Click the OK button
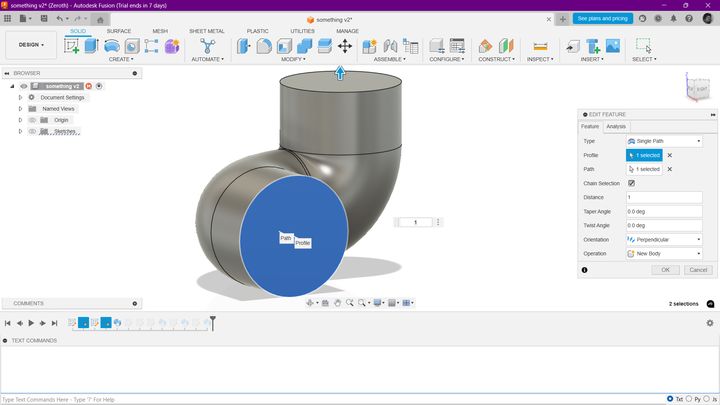The width and height of the screenshot is (720, 405). tap(665, 270)
